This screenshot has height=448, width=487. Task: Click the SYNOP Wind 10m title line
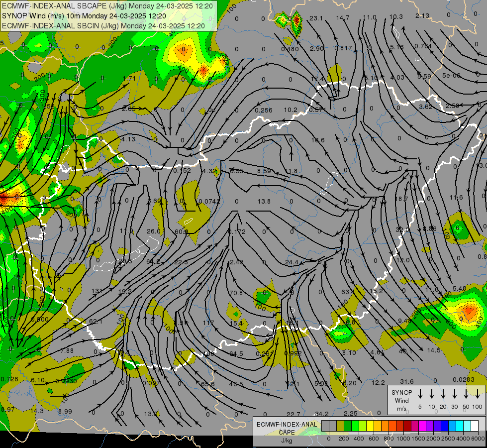84,16
